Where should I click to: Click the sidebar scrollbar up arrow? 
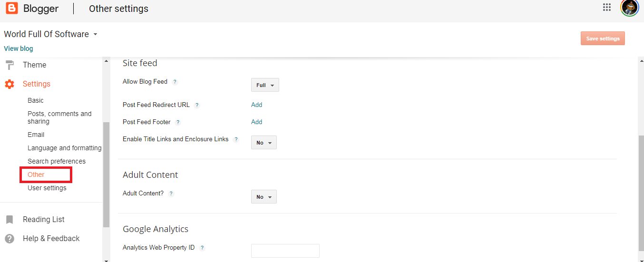pyautogui.click(x=107, y=60)
